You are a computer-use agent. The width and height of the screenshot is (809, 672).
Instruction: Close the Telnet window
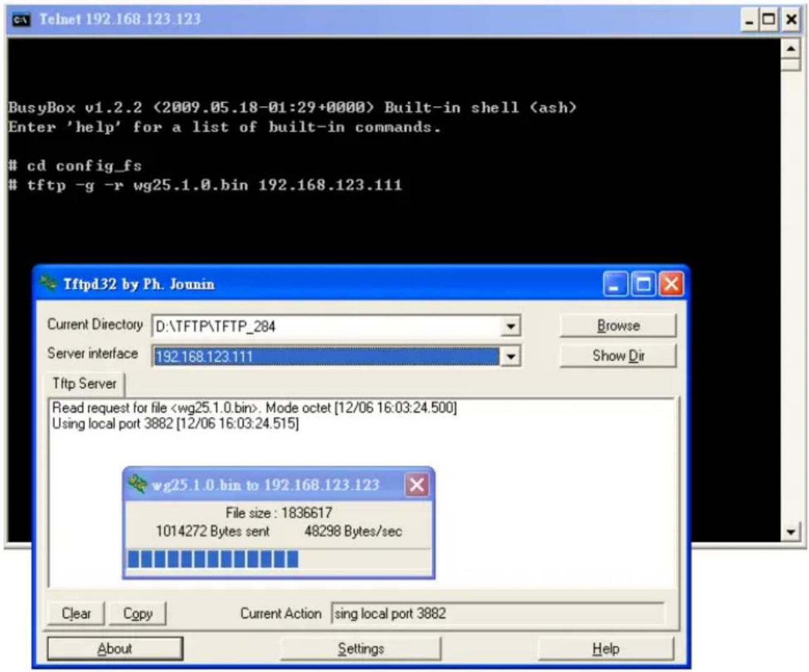pos(791,20)
